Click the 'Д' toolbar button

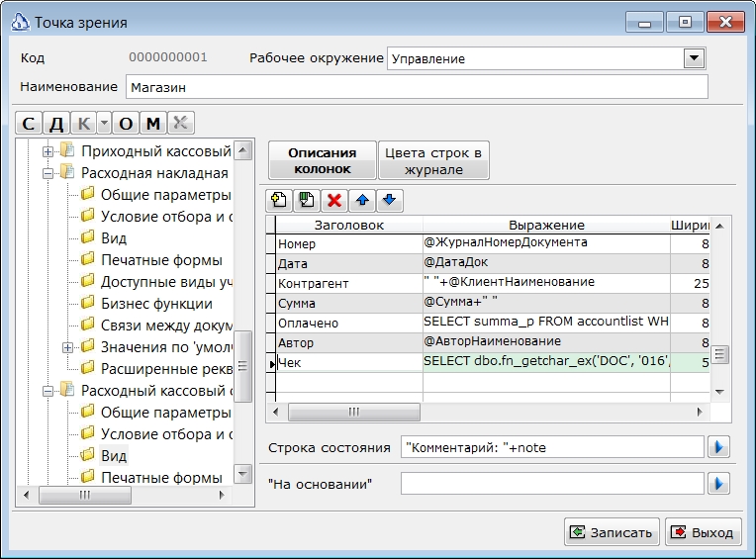(x=56, y=124)
